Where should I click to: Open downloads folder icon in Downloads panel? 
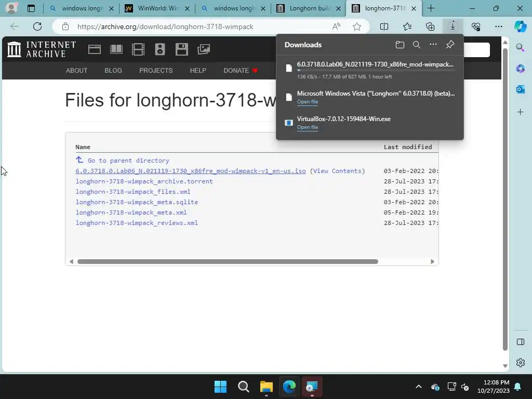coord(400,45)
